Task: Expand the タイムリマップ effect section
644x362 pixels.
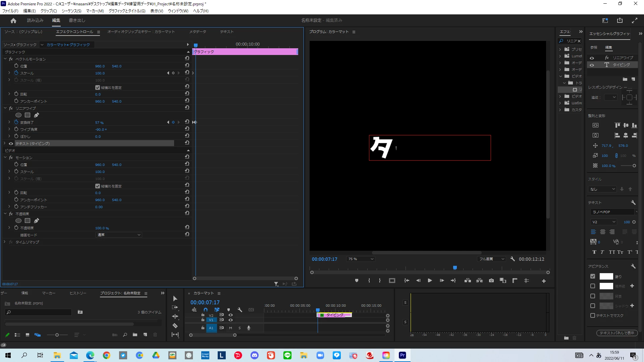Action: pyautogui.click(x=5, y=242)
